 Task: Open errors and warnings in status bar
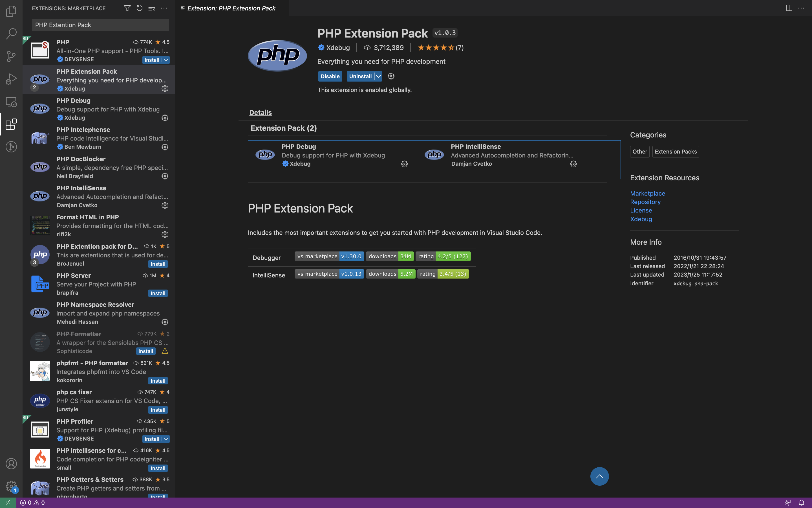point(32,503)
